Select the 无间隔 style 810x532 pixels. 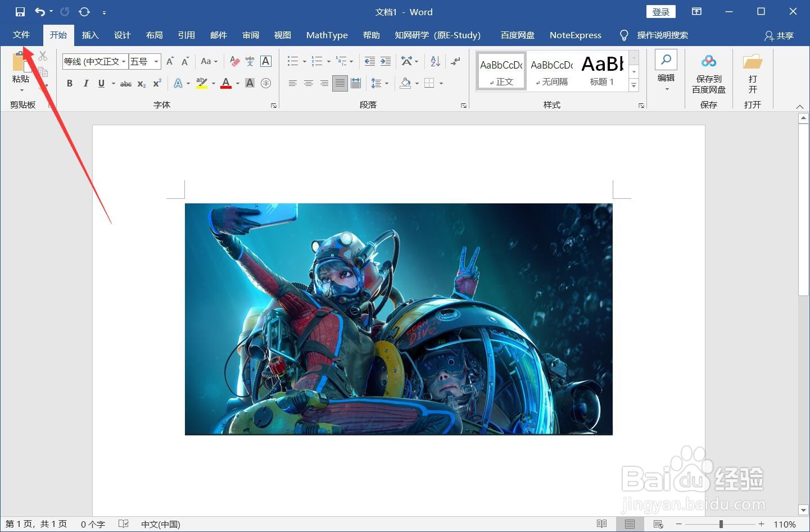(x=551, y=71)
